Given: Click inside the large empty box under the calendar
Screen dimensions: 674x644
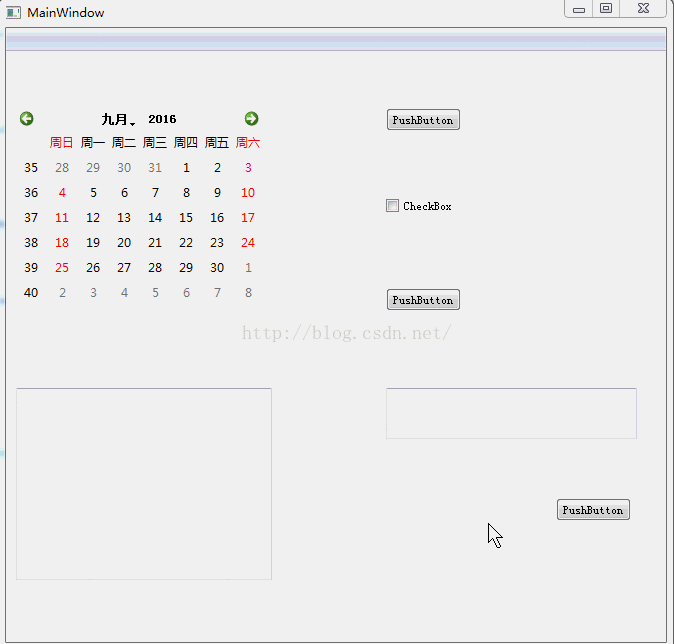Looking at the screenshot, I should (144, 484).
